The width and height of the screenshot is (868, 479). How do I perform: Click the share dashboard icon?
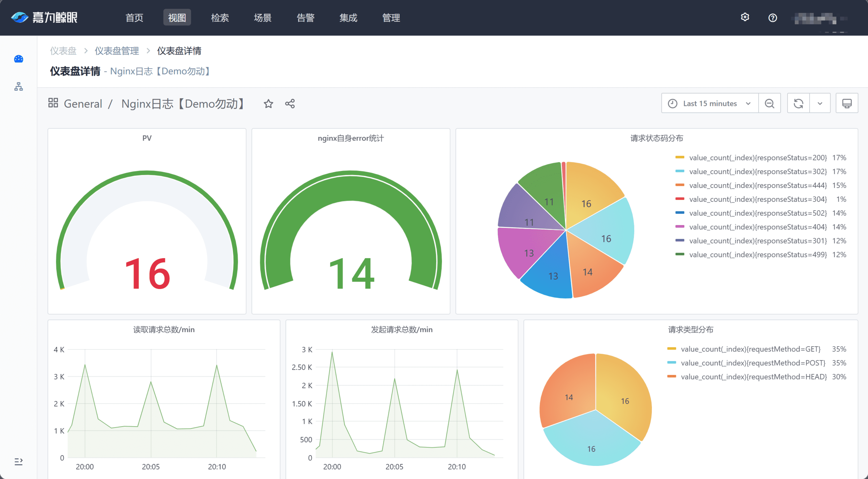[290, 104]
